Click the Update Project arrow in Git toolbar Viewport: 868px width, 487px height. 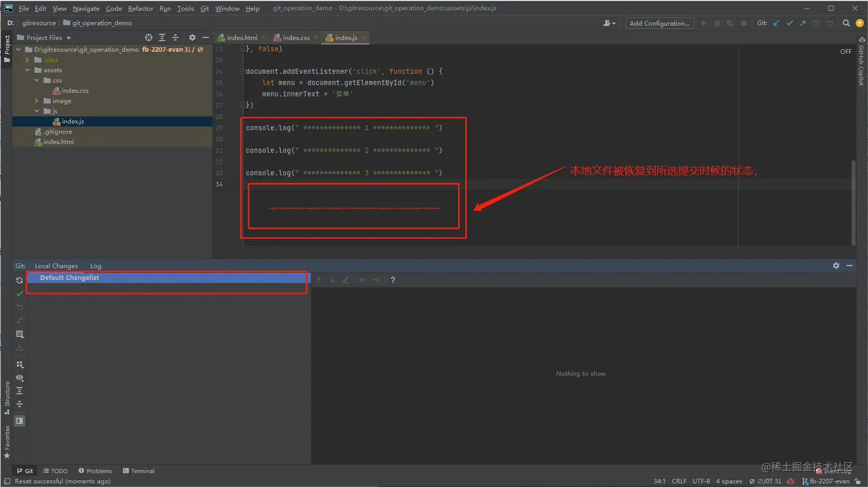(x=776, y=23)
